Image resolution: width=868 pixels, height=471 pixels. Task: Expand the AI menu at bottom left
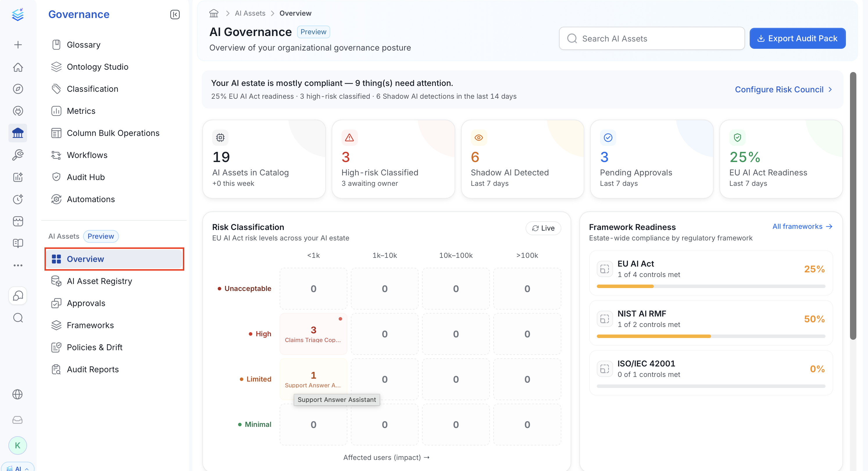pos(17,467)
